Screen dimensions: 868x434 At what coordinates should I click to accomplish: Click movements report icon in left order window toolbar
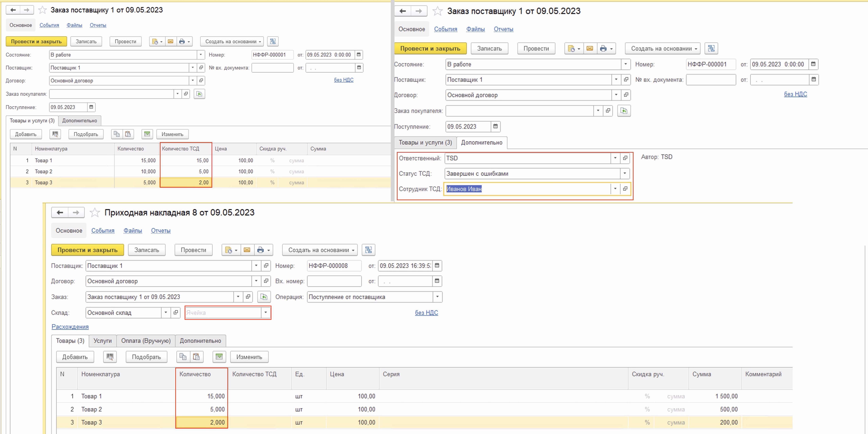[x=157, y=41]
